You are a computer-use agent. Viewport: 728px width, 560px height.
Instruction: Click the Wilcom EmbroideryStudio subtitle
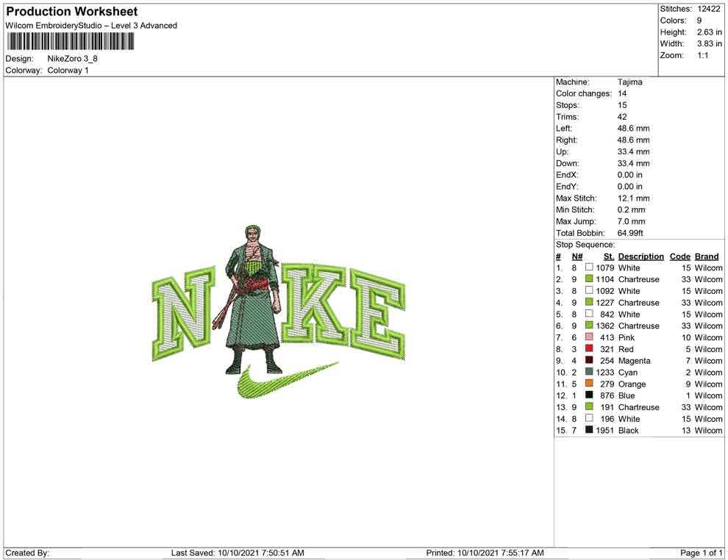click(x=91, y=26)
